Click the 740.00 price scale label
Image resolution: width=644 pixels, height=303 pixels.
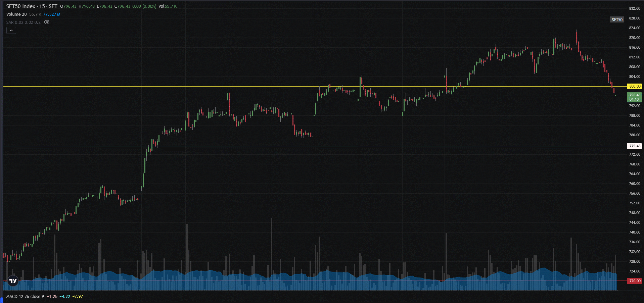[x=635, y=232]
